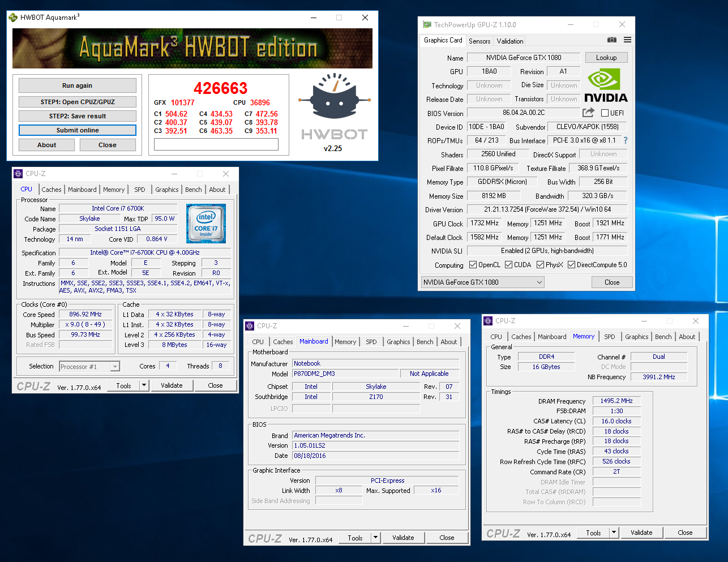Click the Memory Type GDDR5X (Micron) field
This screenshot has width=728, height=562.
click(502, 182)
